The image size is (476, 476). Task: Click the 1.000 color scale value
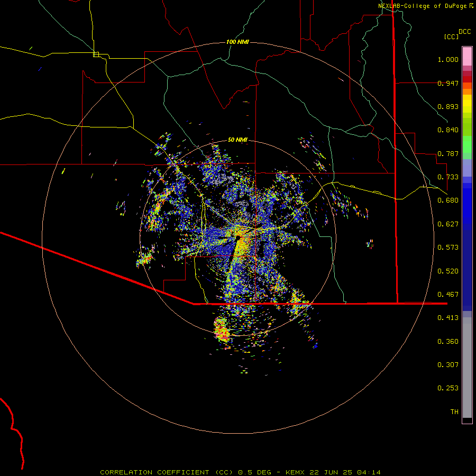click(448, 59)
